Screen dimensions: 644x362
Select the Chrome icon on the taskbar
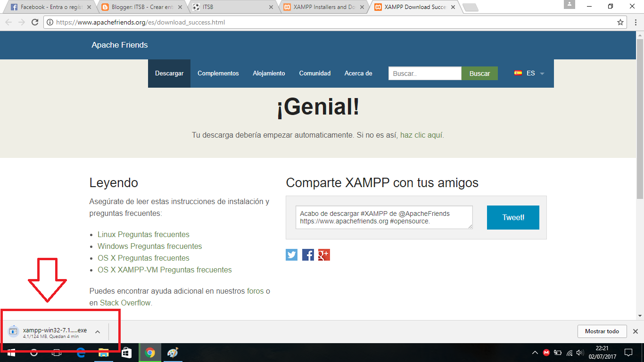coord(149,352)
